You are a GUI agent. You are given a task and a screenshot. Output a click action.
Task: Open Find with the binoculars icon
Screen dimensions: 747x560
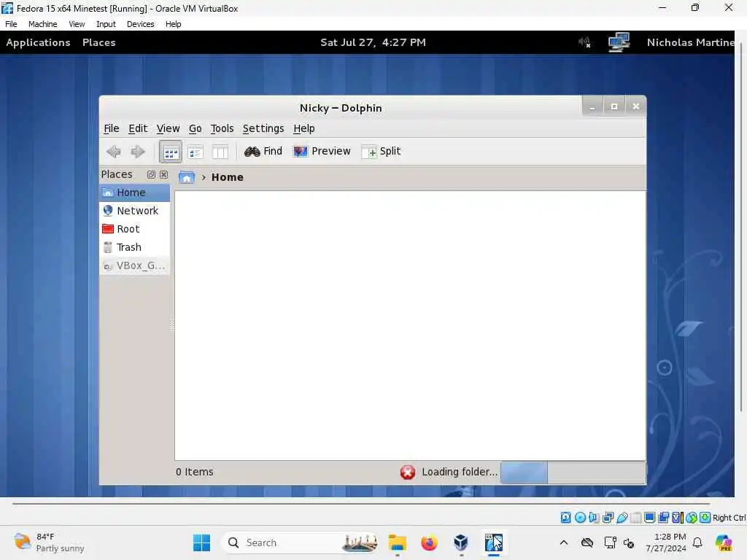[x=263, y=152]
